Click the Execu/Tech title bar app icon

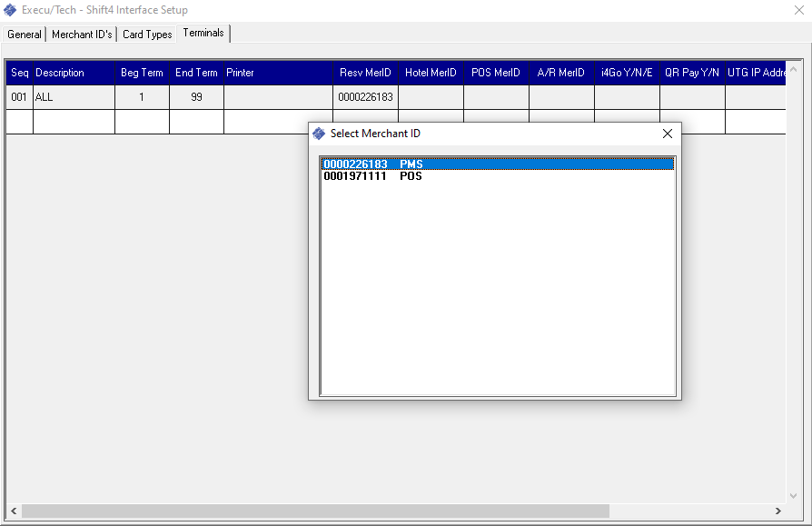point(10,10)
